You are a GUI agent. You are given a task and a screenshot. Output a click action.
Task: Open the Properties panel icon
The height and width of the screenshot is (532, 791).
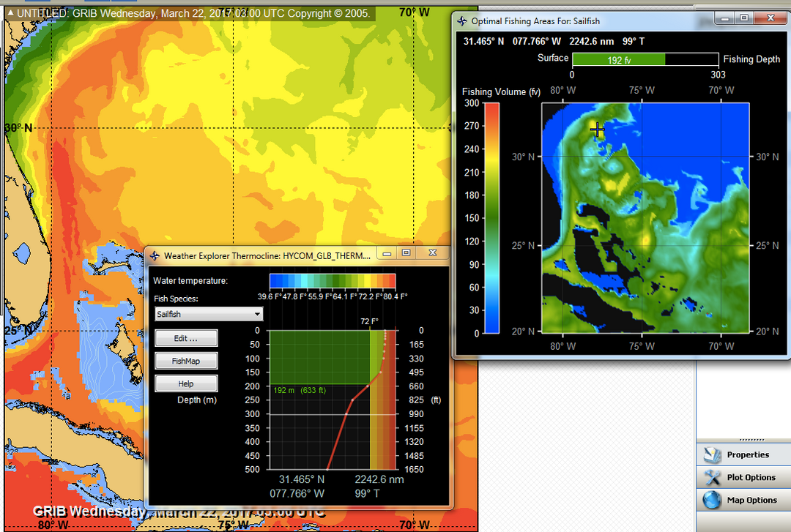pos(713,455)
